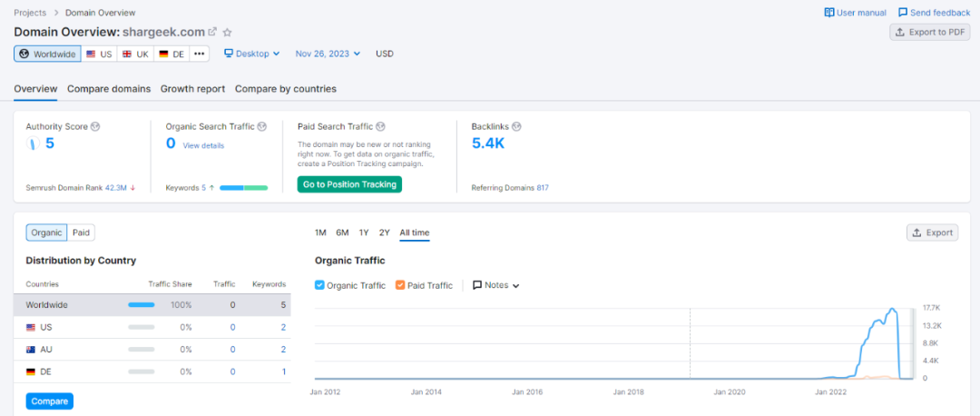Select 1Y time range

click(364, 233)
